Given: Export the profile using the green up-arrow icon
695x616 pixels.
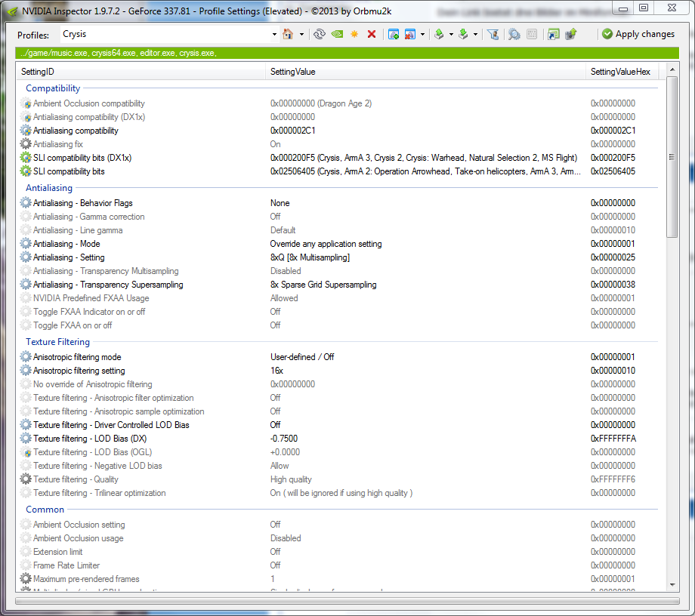Looking at the screenshot, I should tap(439, 34).
